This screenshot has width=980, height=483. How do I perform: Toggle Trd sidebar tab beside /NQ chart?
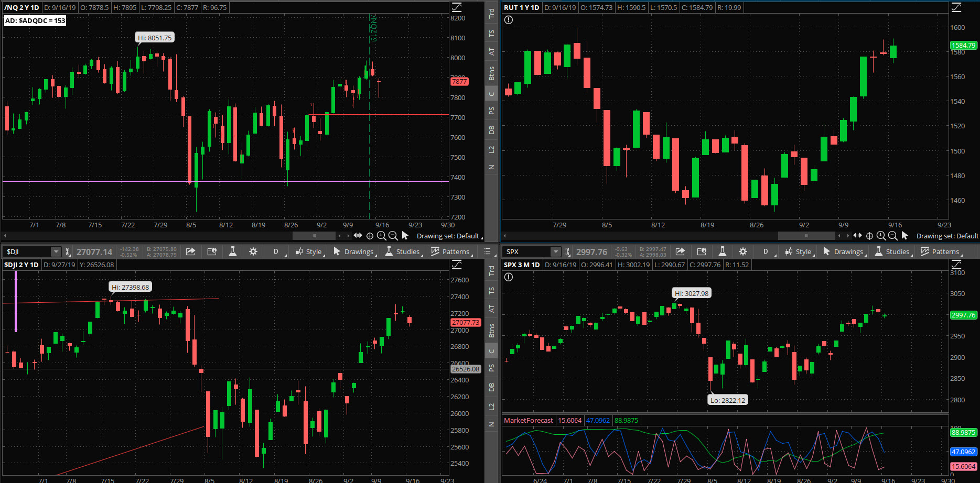point(491,14)
